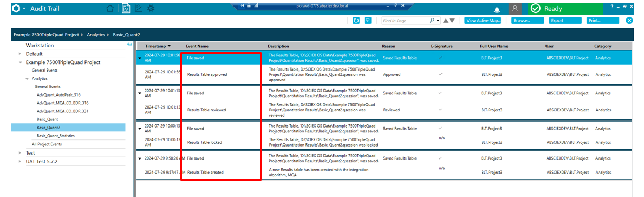Click the Print... button
Image resolution: width=644 pixels, height=197 pixels.
[602, 20]
